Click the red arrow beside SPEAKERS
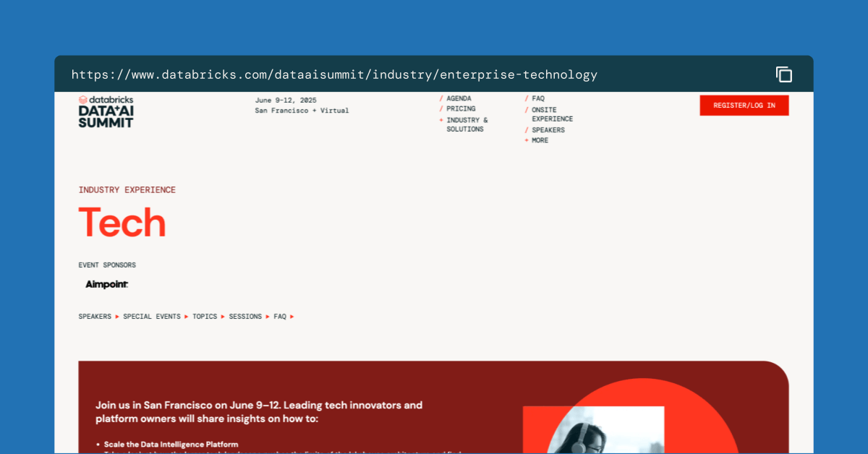Viewport: 868px width, 454px height. pos(117,317)
